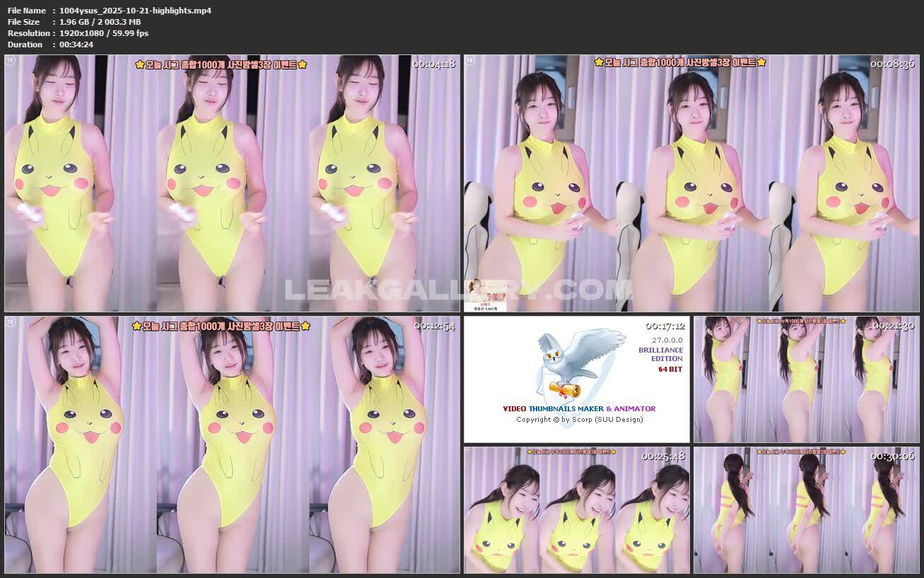The height and width of the screenshot is (578, 924).
Task: Click the 00:04:18 timestamp label
Action: (433, 64)
